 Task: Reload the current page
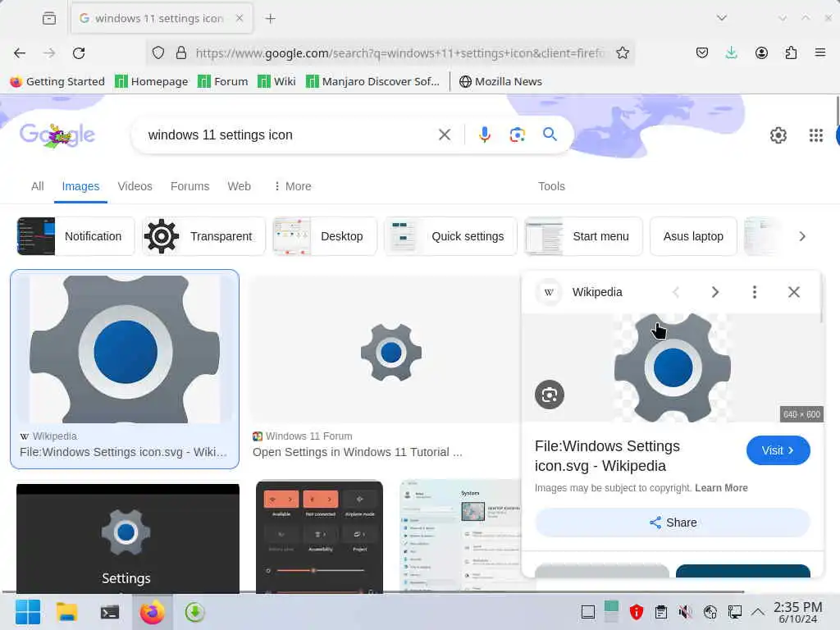(x=79, y=53)
